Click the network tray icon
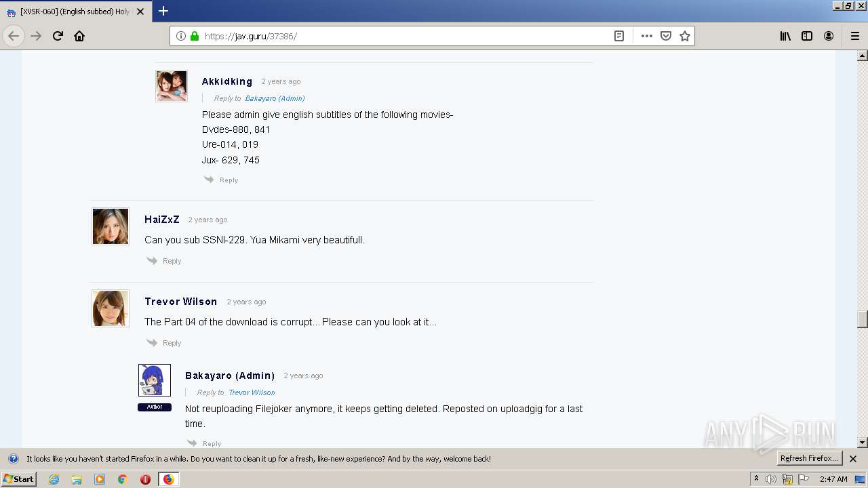 click(787, 479)
